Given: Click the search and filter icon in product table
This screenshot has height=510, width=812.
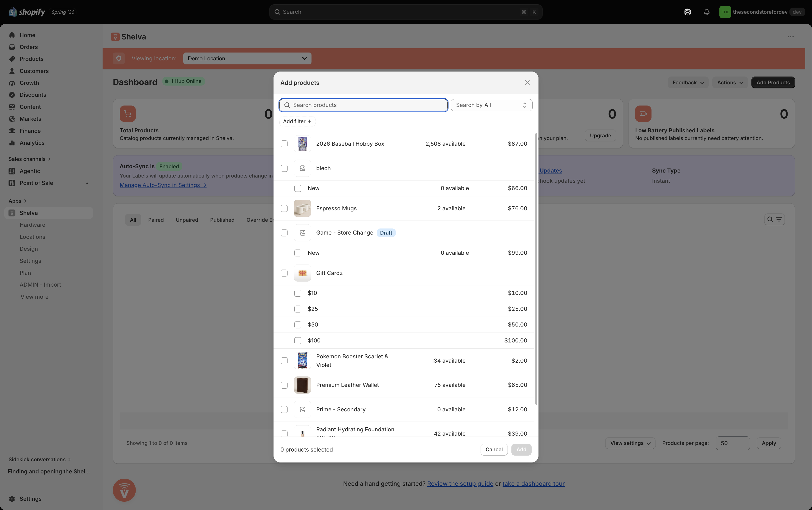Looking at the screenshot, I should pos(774,220).
